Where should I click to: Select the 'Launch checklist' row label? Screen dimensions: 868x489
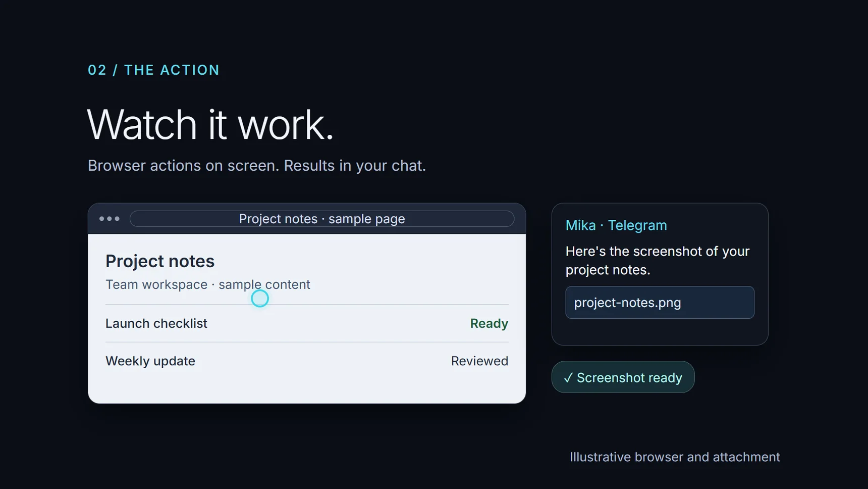[156, 323]
